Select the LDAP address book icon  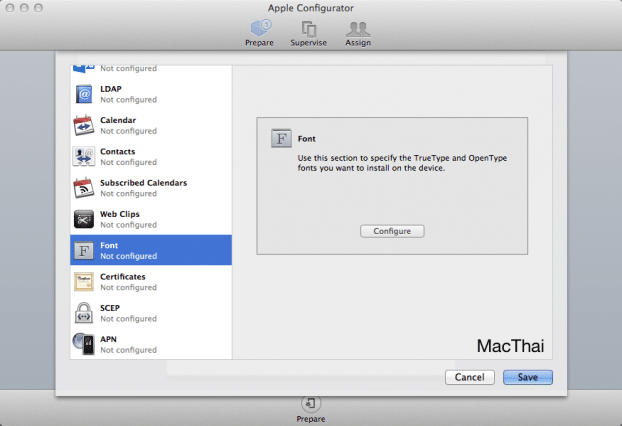(x=84, y=94)
